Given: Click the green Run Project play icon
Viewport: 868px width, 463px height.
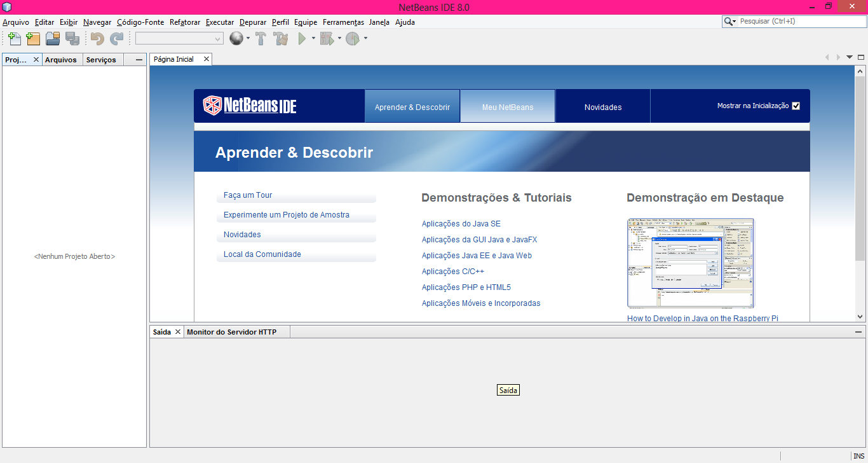Looking at the screenshot, I should [x=302, y=39].
